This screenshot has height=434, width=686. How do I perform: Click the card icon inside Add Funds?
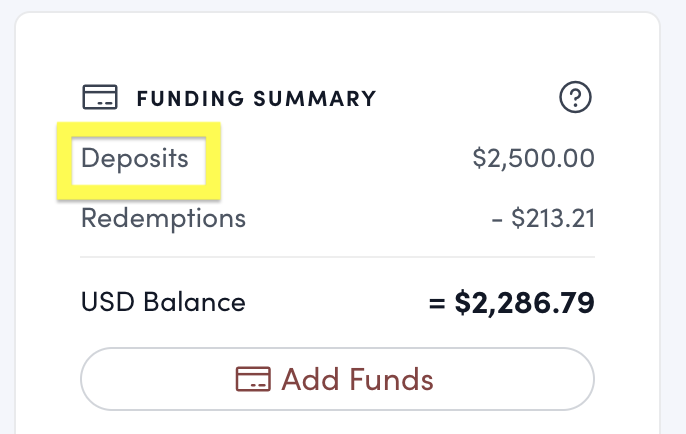click(253, 380)
